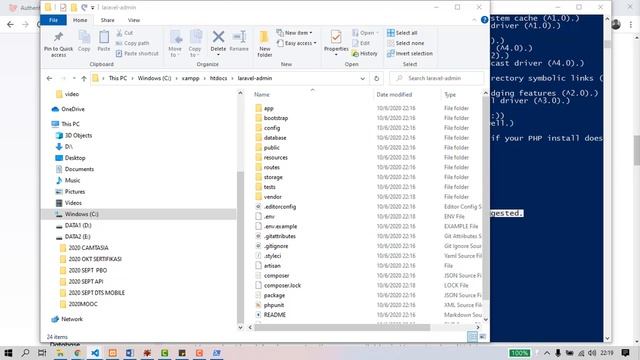Open the Open button dropdown
The width and height of the screenshot is (640, 360).
tap(365, 33)
